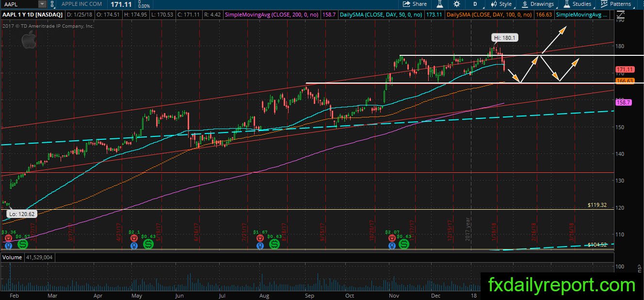
Task: Click the 9/15/17 expiration date marker
Action: click(x=322, y=232)
